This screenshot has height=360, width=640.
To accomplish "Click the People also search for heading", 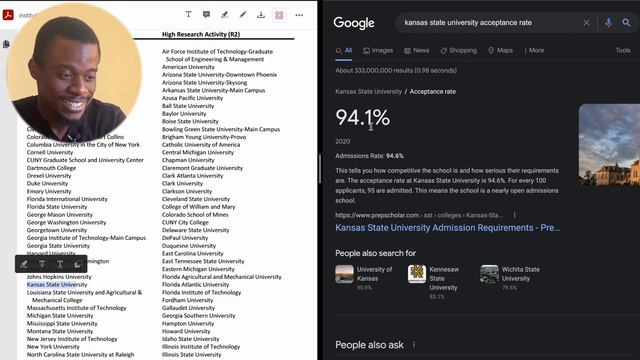I will click(376, 253).
